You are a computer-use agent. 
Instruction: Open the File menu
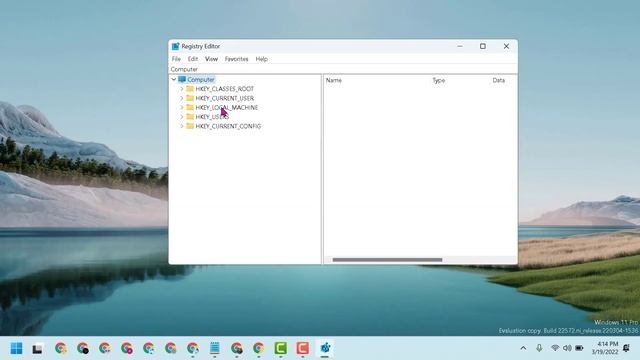click(x=176, y=59)
